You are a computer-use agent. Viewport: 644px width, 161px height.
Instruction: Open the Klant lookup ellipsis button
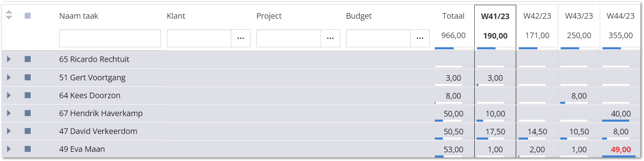pyautogui.click(x=241, y=38)
